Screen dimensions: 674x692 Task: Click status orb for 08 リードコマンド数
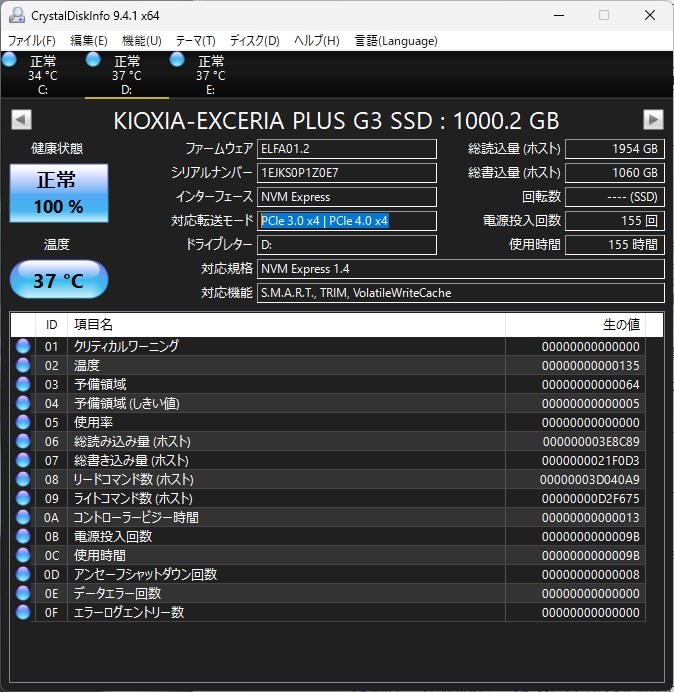(x=23, y=479)
